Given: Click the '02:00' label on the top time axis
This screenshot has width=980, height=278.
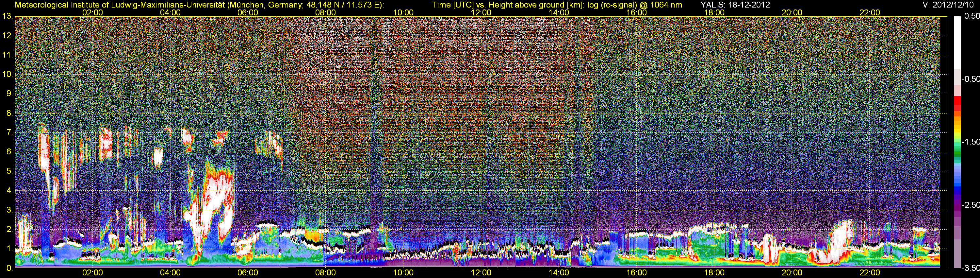Looking at the screenshot, I should [x=92, y=12].
